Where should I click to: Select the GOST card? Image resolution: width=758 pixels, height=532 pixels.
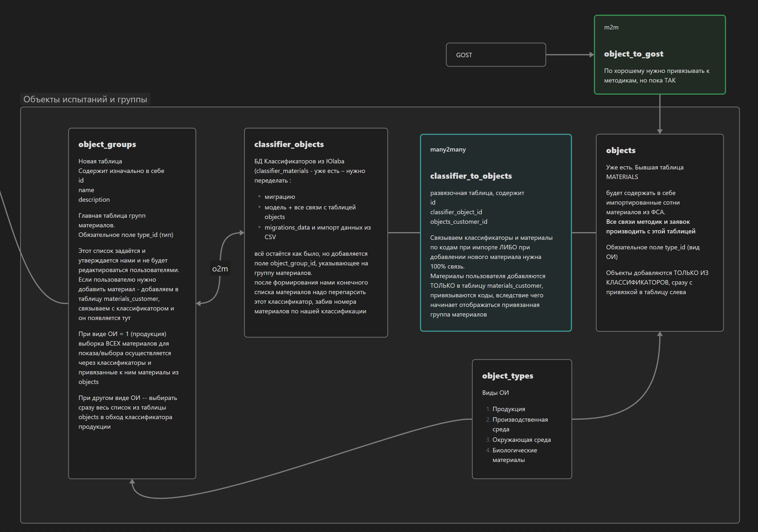(495, 55)
